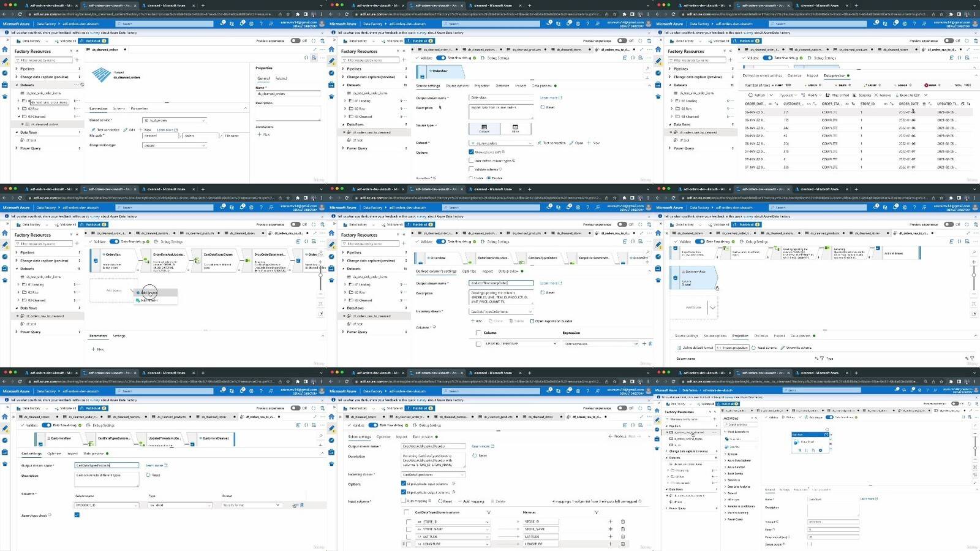Open Inspect tab in Cast settings window
The image size is (980, 551).
pyautogui.click(x=72, y=454)
